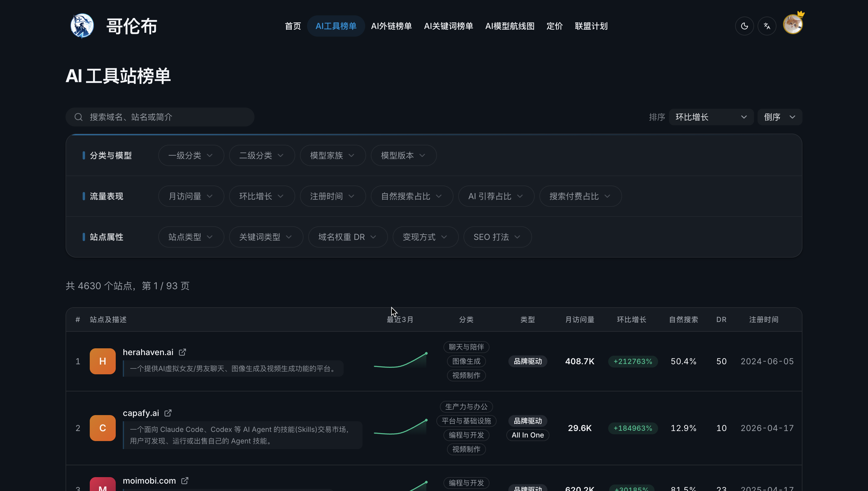Open the 倒序 order dropdown
The width and height of the screenshot is (868, 491).
pyautogui.click(x=780, y=117)
